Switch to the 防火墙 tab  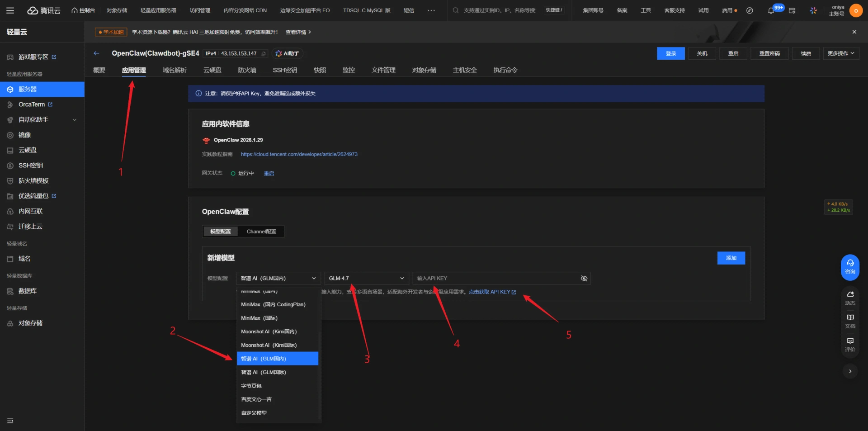[247, 70]
